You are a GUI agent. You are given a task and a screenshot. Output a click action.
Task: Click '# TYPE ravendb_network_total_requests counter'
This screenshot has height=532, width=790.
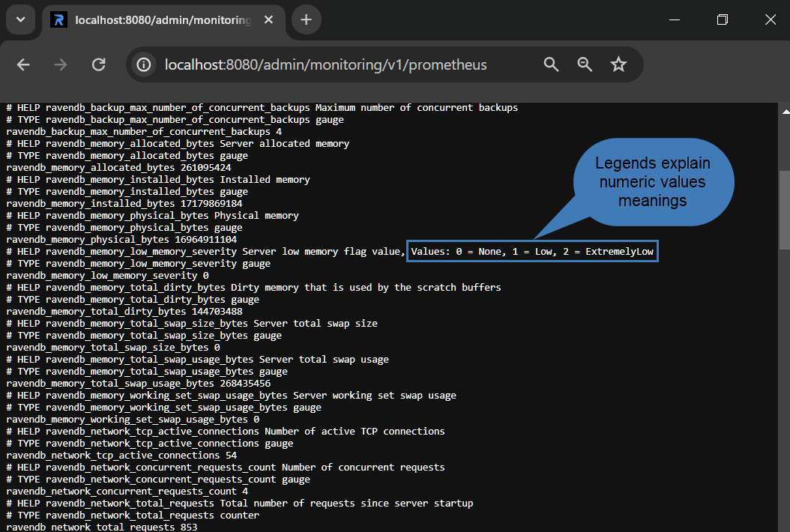tap(133, 516)
